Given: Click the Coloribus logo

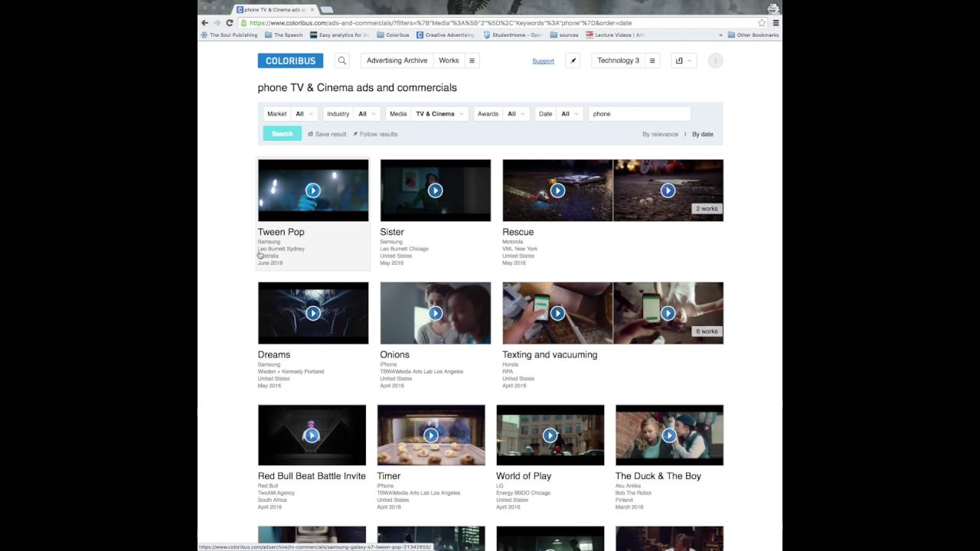Looking at the screenshot, I should 290,60.
